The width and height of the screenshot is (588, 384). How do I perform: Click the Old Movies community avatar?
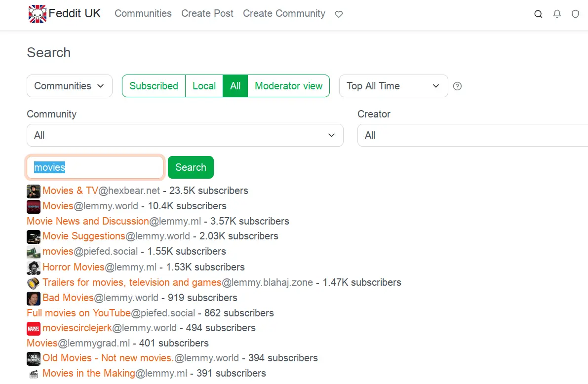[33, 358]
